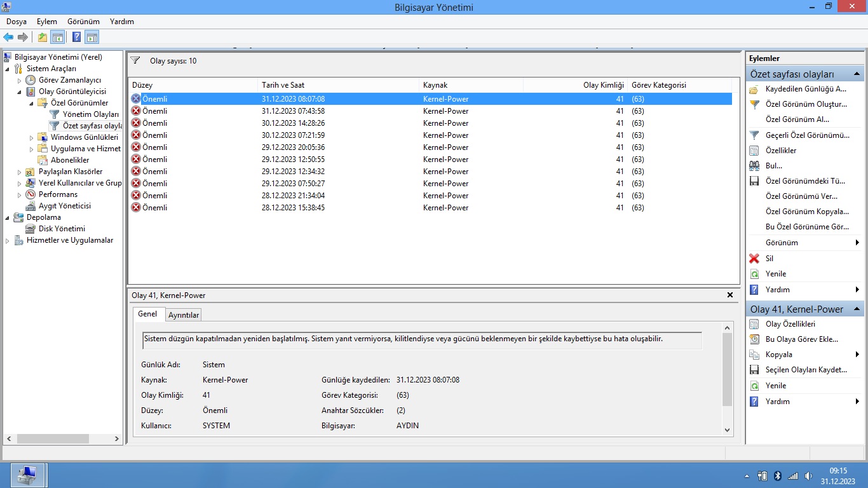Select Yönetim Olayları in the tree
This screenshot has height=488, width=868.
90,114
